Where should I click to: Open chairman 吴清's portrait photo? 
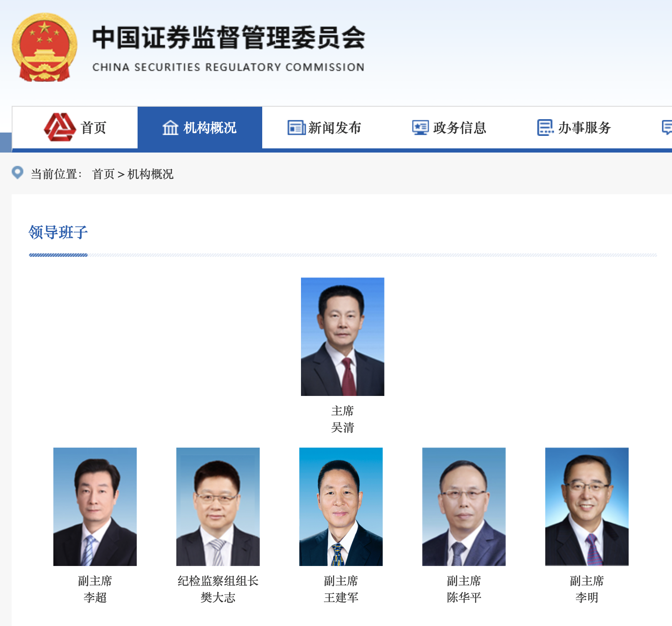(x=343, y=337)
